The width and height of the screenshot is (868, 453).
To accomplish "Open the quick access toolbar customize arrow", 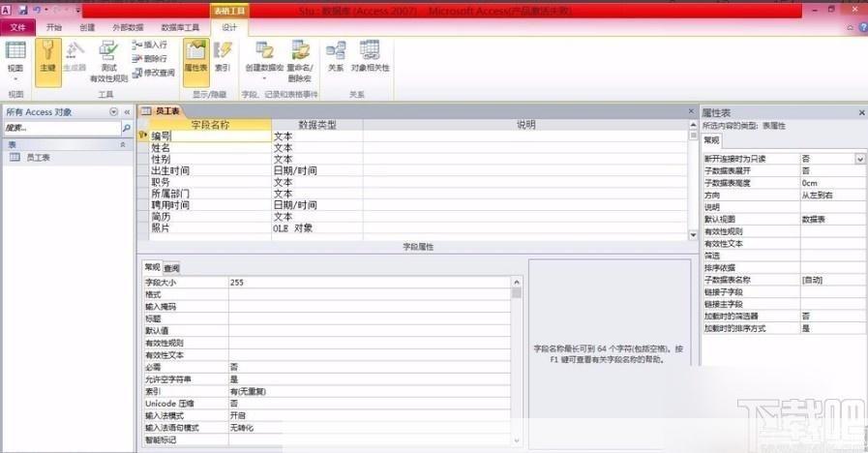I will tap(78, 11).
